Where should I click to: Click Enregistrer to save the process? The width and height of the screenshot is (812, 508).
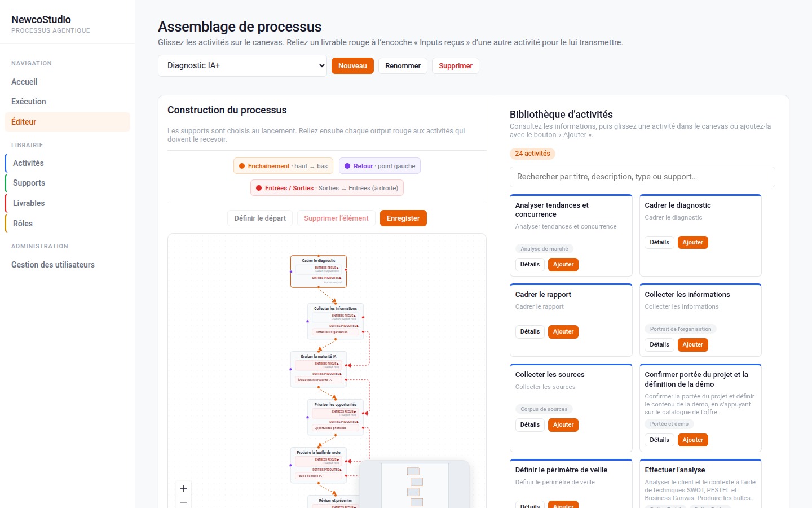[x=403, y=218]
